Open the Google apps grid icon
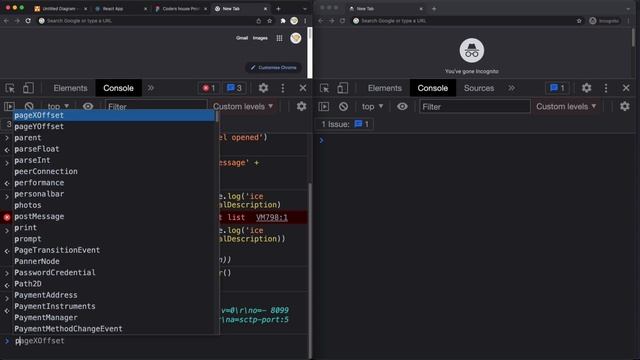The width and height of the screenshot is (640, 360). pyautogui.click(x=279, y=38)
